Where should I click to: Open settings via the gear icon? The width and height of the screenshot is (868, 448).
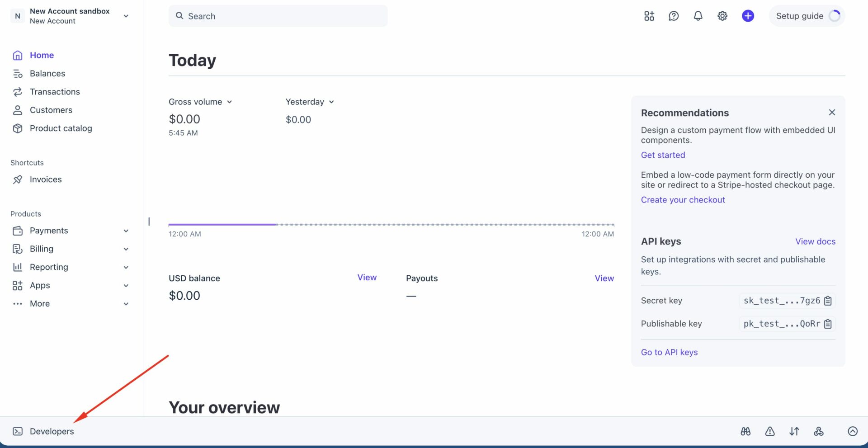click(722, 16)
